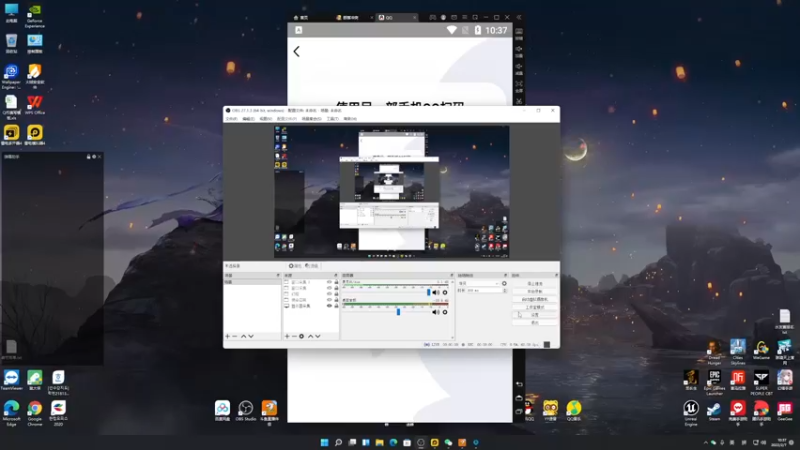Add a new scene with plus icon
This screenshot has height=450, width=800.
228,336
